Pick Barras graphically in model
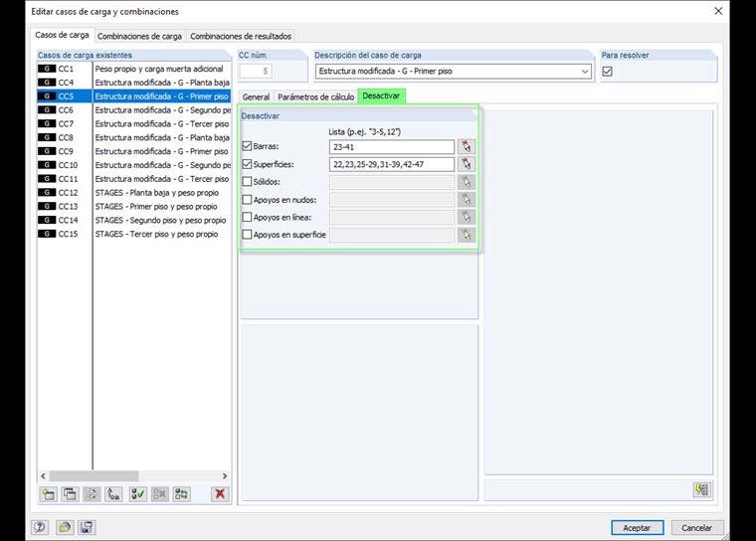The image size is (756, 541). pyautogui.click(x=467, y=146)
